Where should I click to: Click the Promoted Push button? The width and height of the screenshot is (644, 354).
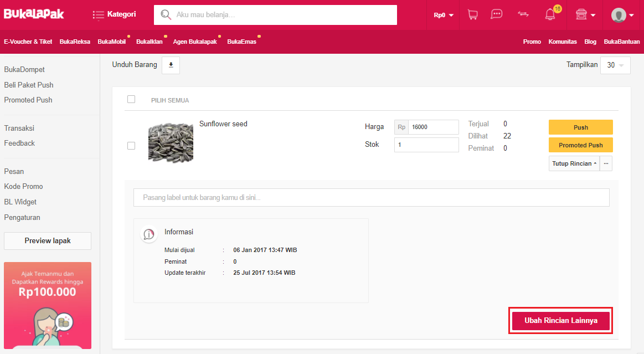pos(581,145)
